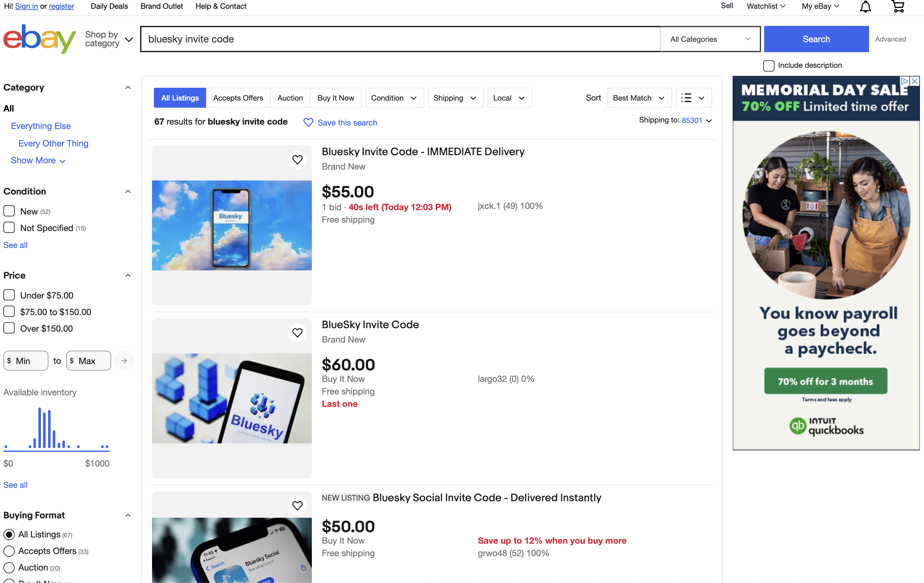Open the shopping cart icon
The height and width of the screenshot is (583, 924).
898,7
